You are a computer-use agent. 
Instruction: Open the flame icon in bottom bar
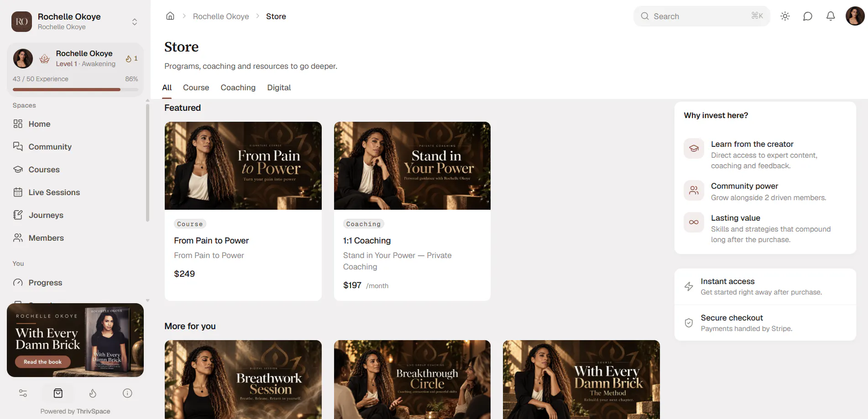(x=93, y=393)
